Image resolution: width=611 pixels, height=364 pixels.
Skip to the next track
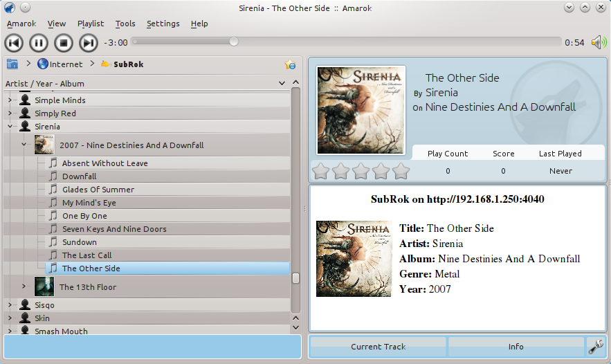pos(89,43)
